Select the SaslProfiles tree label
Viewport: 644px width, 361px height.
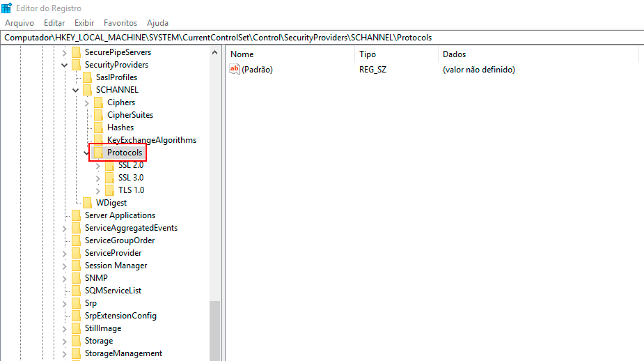117,77
